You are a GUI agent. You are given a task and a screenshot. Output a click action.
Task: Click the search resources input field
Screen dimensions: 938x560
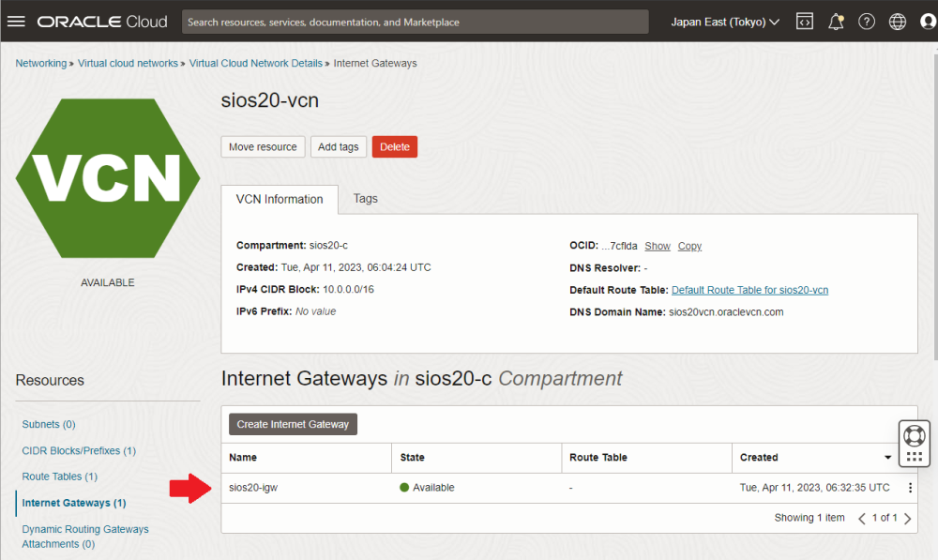tap(416, 23)
